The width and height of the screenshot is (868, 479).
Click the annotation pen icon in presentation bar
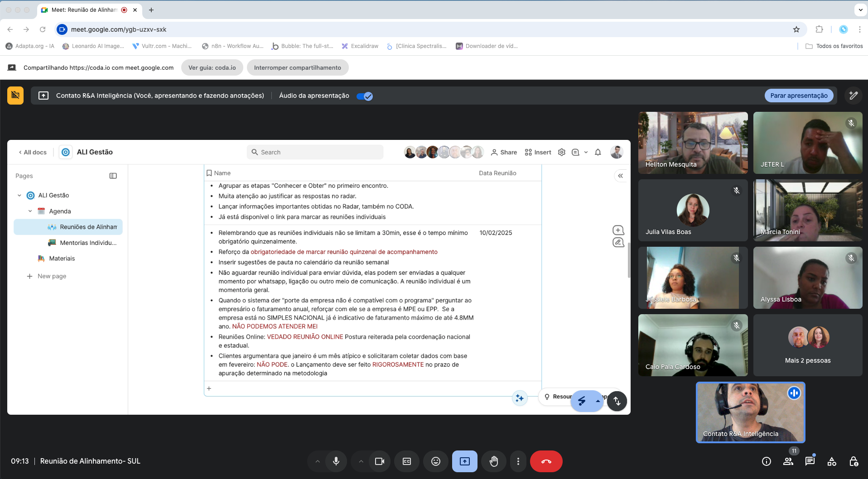[854, 96]
